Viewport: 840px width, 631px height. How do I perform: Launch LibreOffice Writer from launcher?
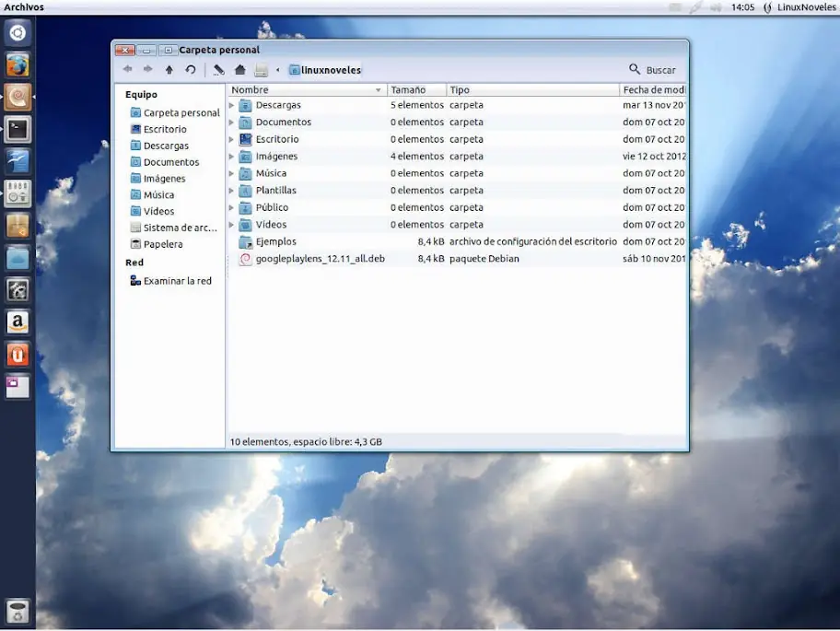(17, 162)
